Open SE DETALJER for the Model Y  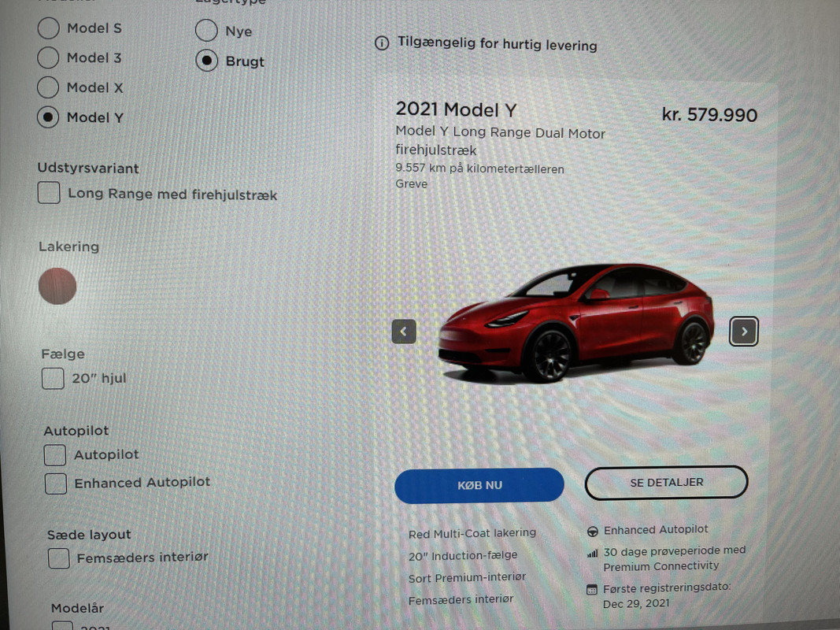pyautogui.click(x=667, y=482)
